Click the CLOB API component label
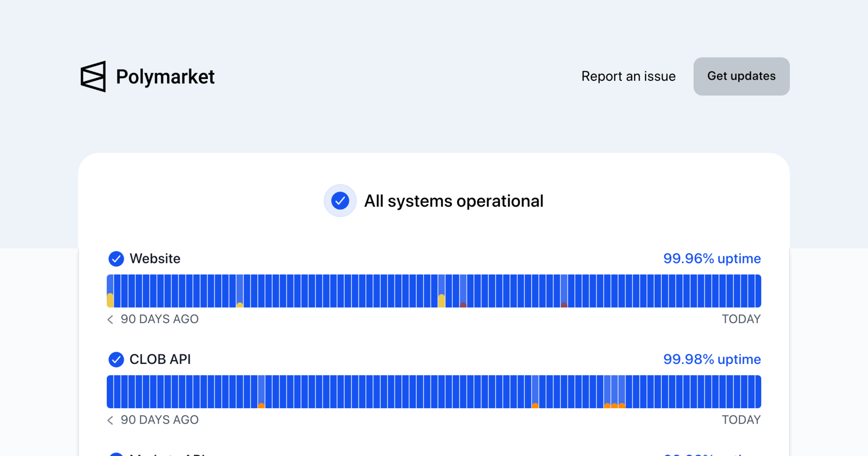Viewport: 868px width, 456px height. click(160, 359)
